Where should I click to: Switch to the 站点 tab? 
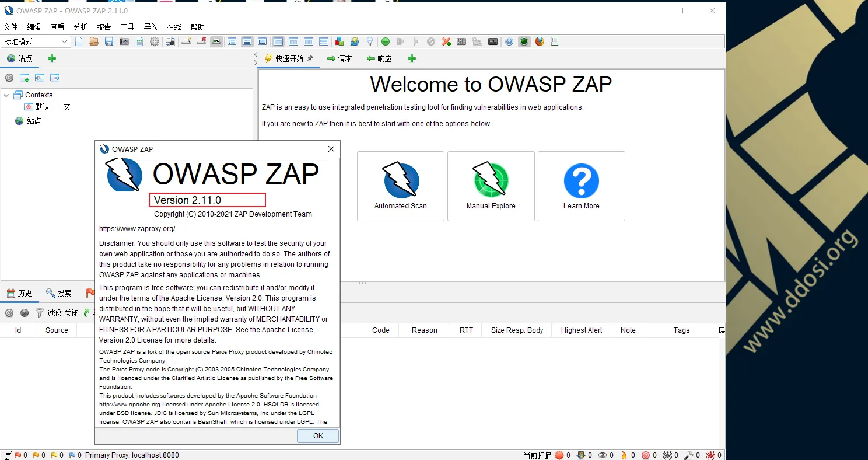(x=19, y=58)
